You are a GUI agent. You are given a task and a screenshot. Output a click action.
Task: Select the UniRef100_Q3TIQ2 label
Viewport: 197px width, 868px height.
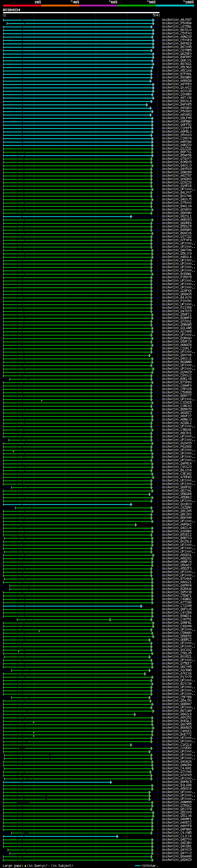(x=177, y=237)
